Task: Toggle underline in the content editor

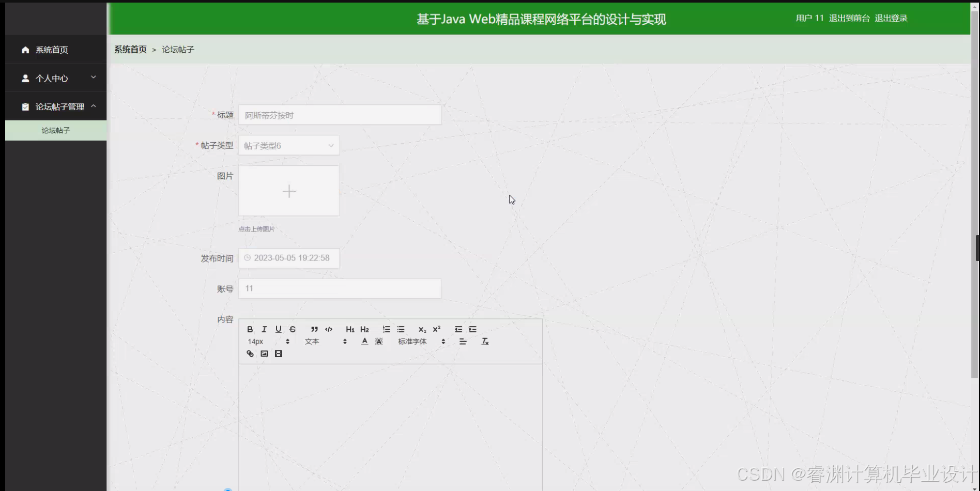Action: [x=278, y=329]
